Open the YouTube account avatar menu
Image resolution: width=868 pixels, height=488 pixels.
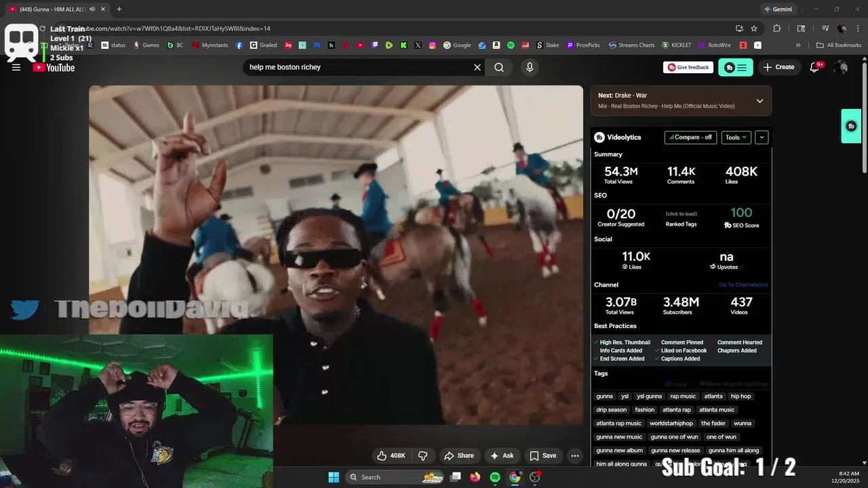(841, 67)
